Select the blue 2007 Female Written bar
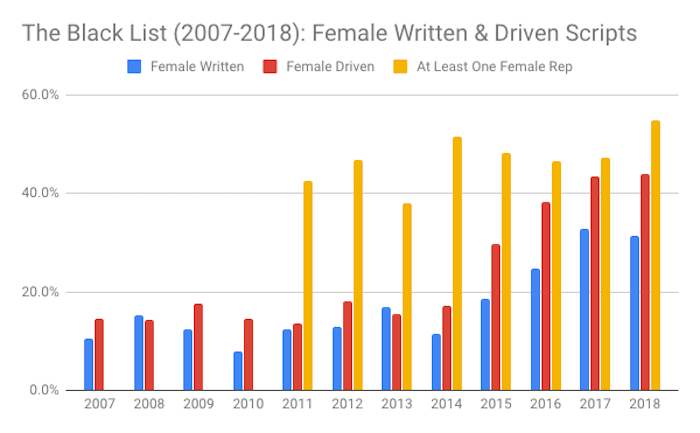The image size is (700, 433). tap(89, 365)
